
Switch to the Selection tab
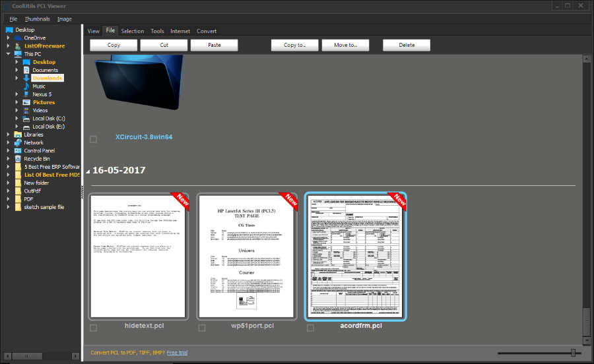click(x=133, y=31)
